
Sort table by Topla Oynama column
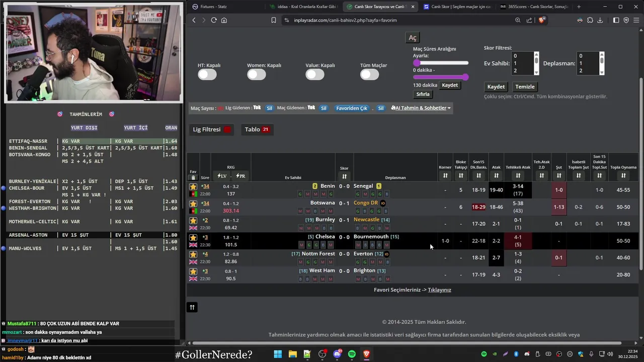tap(623, 175)
